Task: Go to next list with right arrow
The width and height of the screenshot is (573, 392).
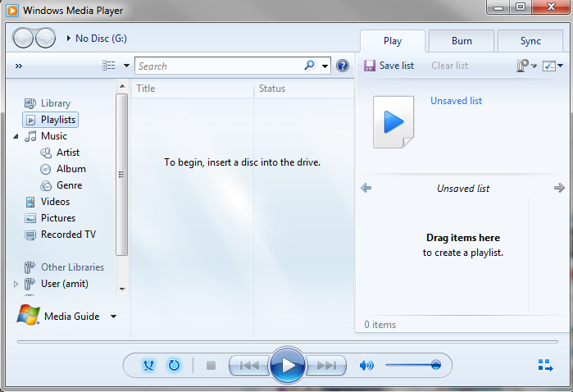Action: (x=559, y=188)
